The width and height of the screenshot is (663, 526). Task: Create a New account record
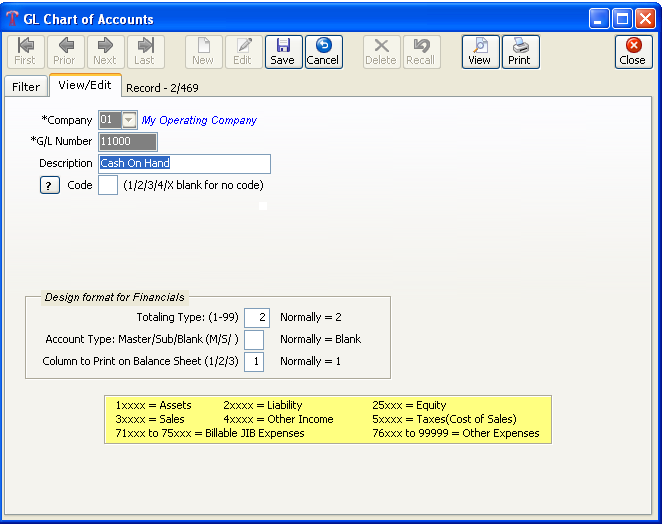coord(203,52)
